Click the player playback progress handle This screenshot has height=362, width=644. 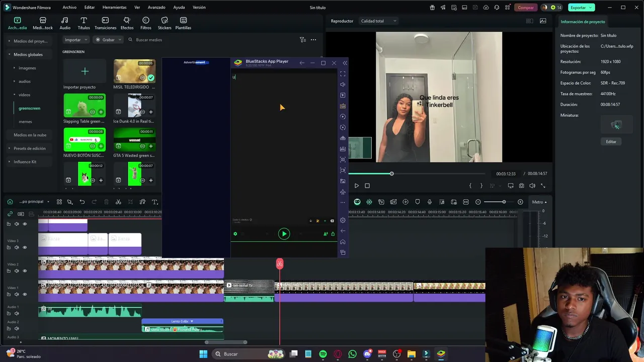coord(391,173)
